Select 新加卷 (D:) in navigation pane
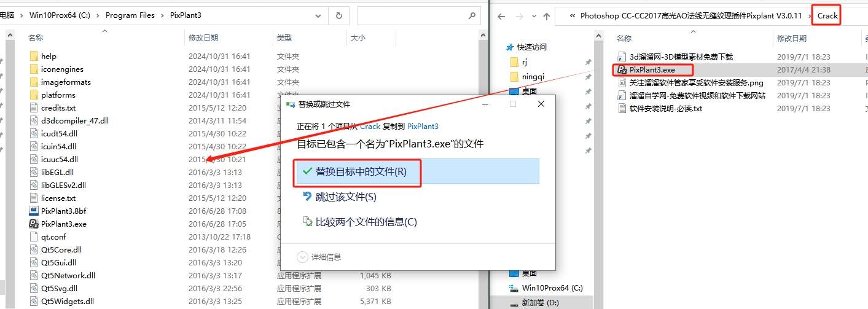 tap(539, 303)
